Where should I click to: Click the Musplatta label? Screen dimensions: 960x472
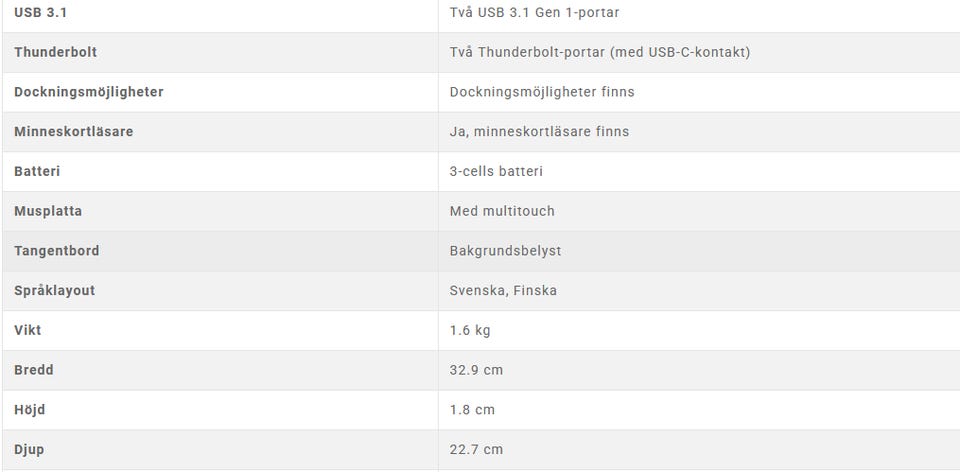tap(48, 211)
